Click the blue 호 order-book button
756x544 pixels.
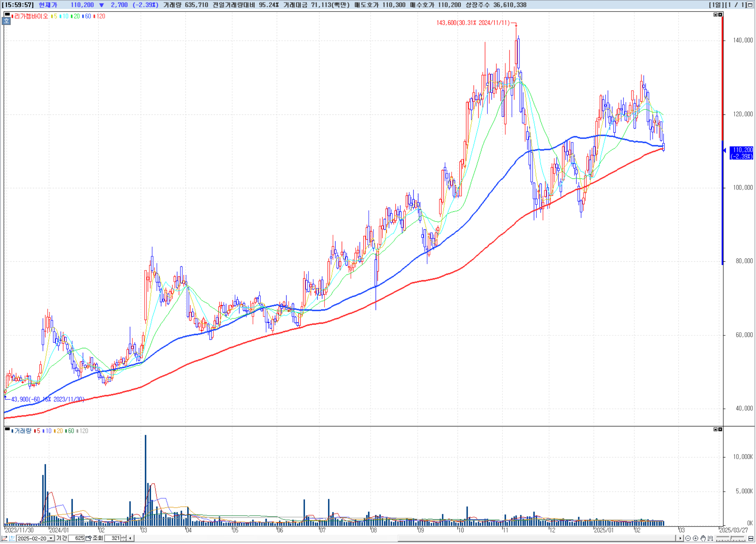[x=6, y=21]
